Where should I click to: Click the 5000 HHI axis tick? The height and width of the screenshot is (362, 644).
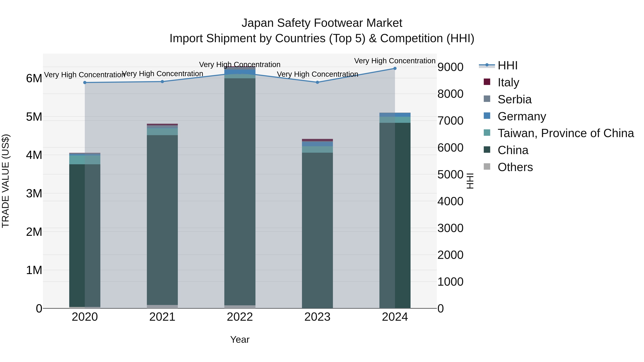pyautogui.click(x=450, y=174)
